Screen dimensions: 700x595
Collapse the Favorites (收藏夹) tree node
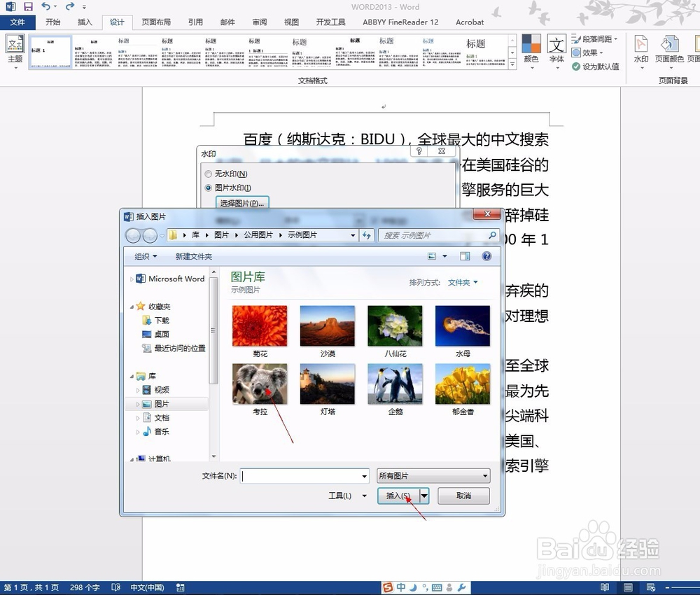pos(132,307)
